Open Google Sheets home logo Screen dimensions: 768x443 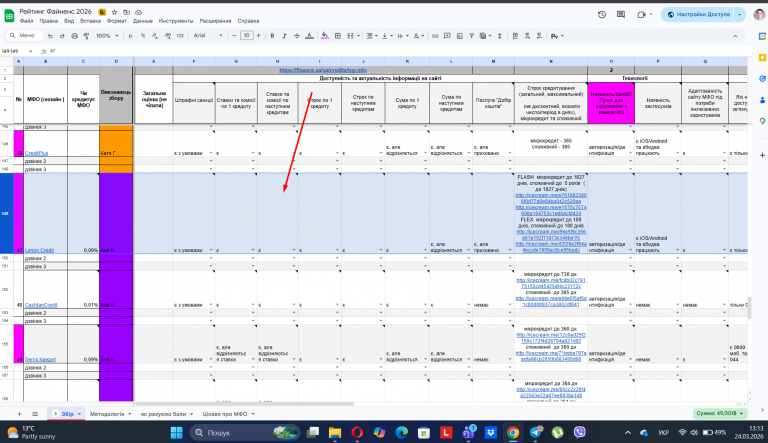9,16
